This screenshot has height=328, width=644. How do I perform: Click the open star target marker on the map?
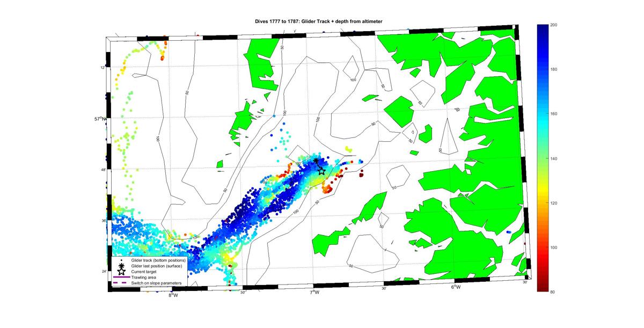[321, 171]
